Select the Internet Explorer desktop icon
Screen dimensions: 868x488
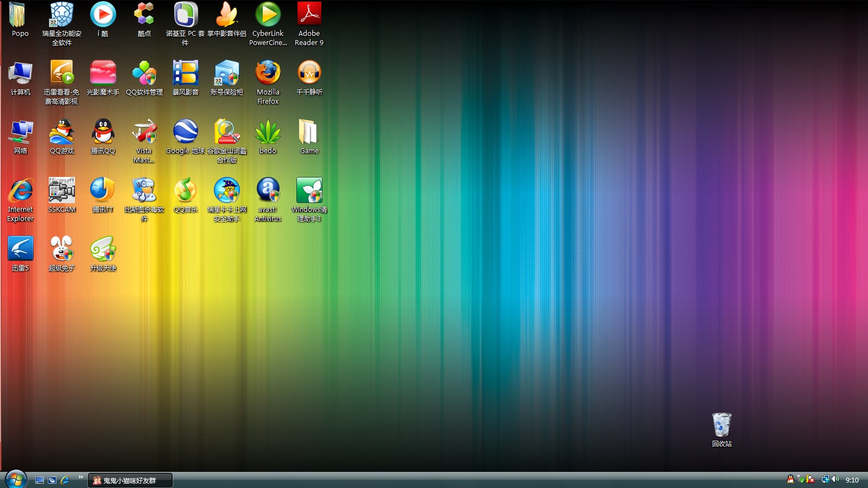pos(21,200)
